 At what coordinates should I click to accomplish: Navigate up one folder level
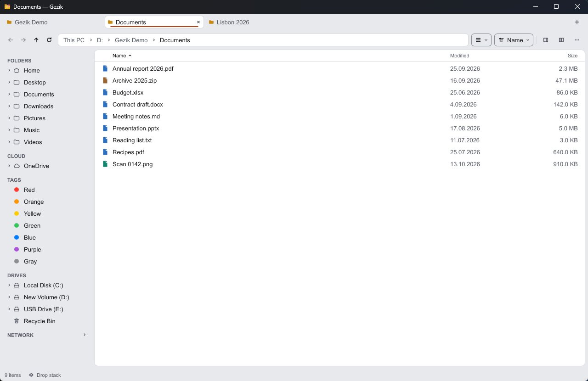[x=36, y=40]
